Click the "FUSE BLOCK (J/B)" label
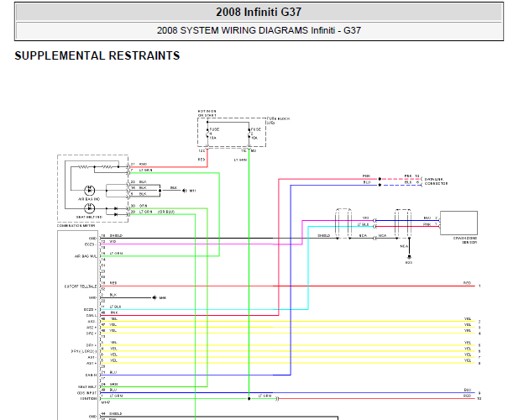 pos(278,120)
